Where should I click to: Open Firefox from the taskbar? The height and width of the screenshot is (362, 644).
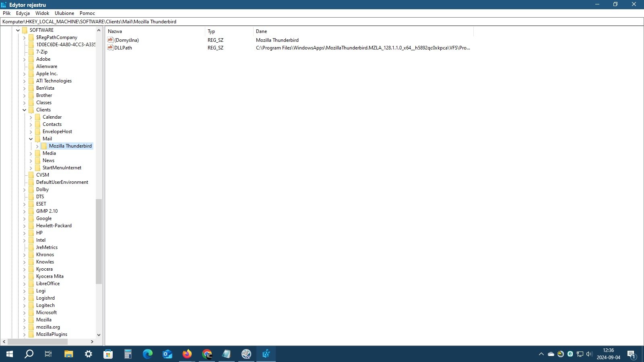tap(187, 354)
